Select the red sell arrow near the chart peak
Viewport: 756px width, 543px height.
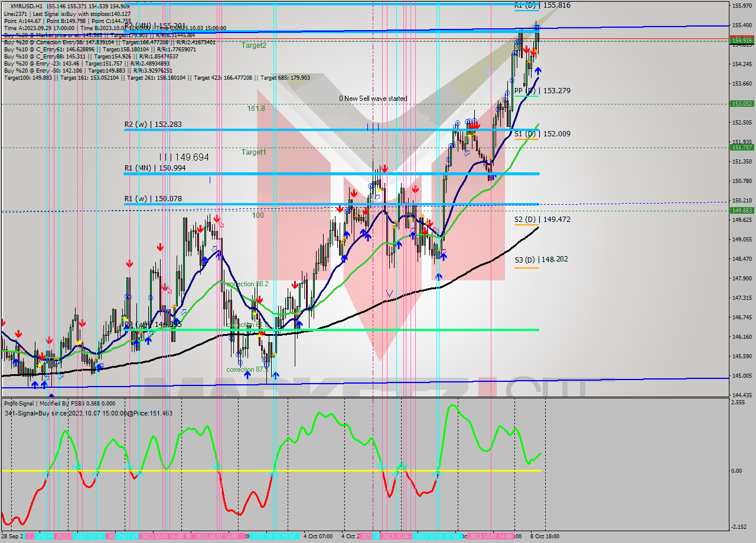pyautogui.click(x=527, y=49)
